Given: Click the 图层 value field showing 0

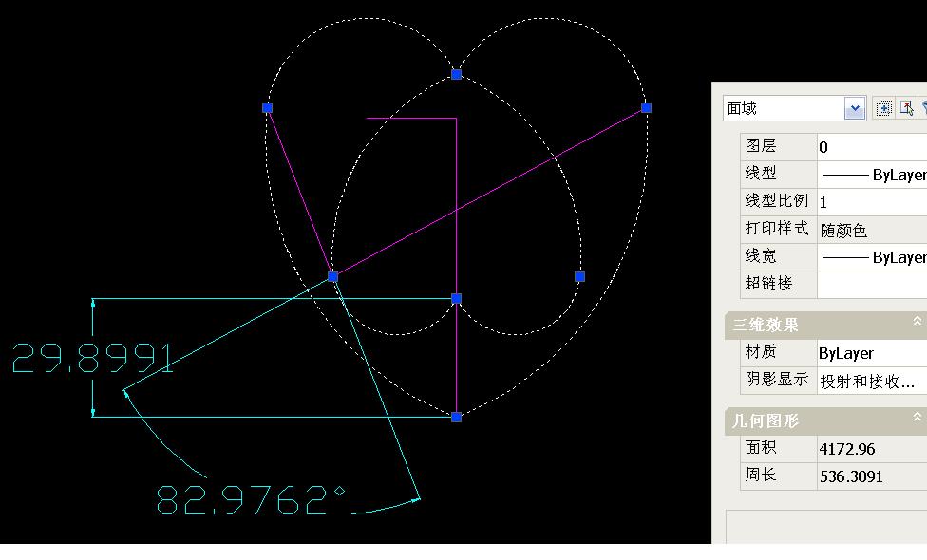Looking at the screenshot, I should (872, 146).
